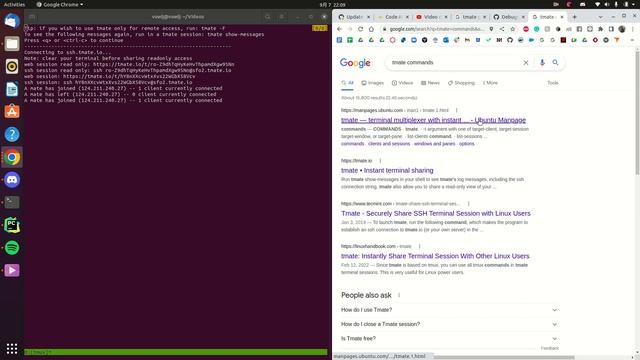Click the share icon in address bar
640x360 pixels.
(502, 29)
